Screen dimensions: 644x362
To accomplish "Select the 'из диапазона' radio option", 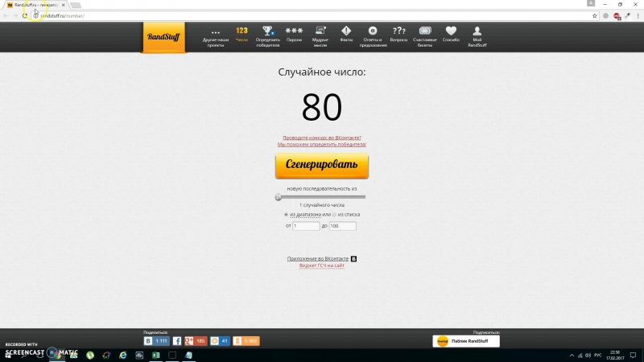I will (286, 215).
